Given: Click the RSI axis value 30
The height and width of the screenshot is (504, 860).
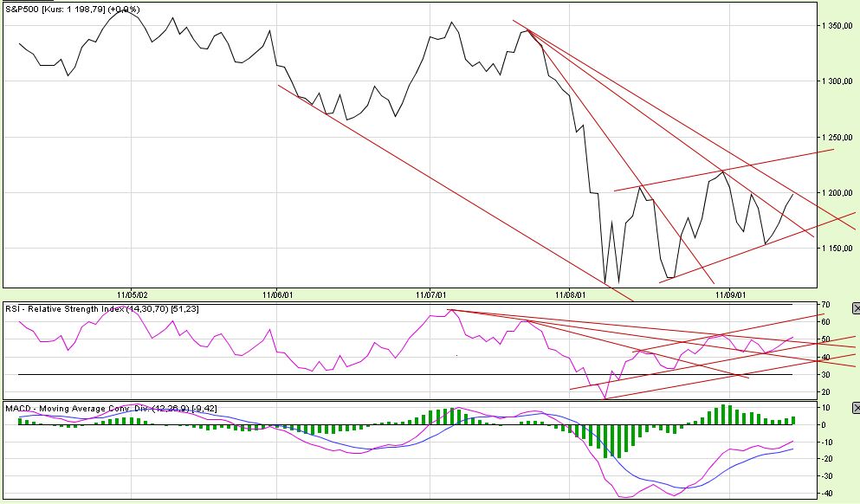Looking at the screenshot, I should coord(824,375).
